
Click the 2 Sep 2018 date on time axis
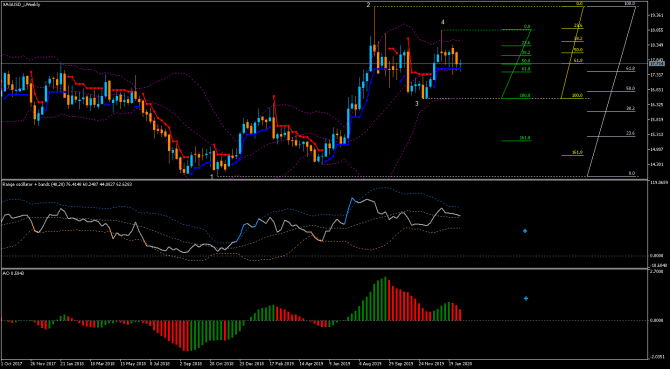coord(190,365)
